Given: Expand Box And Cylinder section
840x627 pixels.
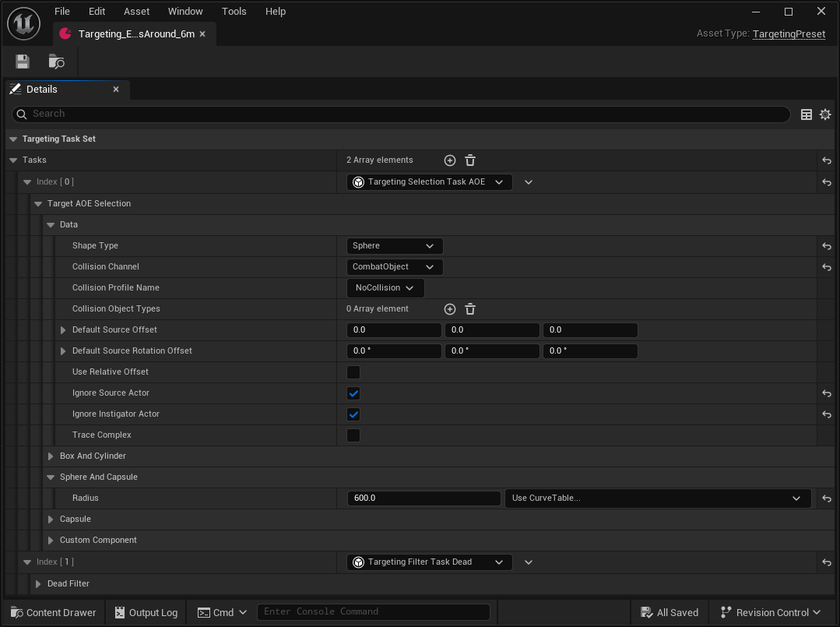Looking at the screenshot, I should click(51, 456).
